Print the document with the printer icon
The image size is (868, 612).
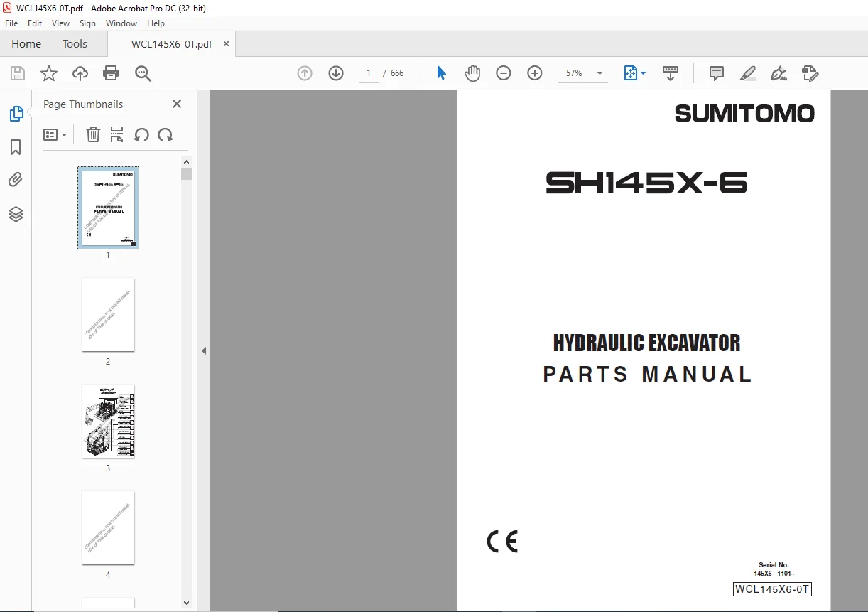pyautogui.click(x=111, y=73)
